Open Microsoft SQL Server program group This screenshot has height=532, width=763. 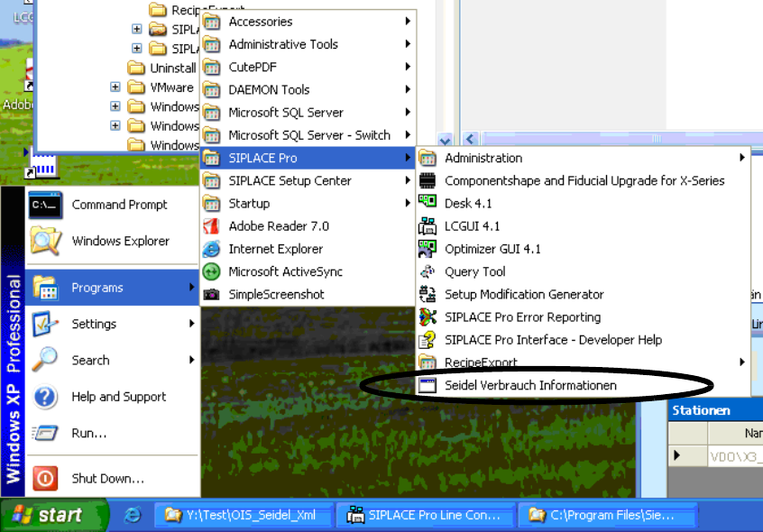point(308,113)
